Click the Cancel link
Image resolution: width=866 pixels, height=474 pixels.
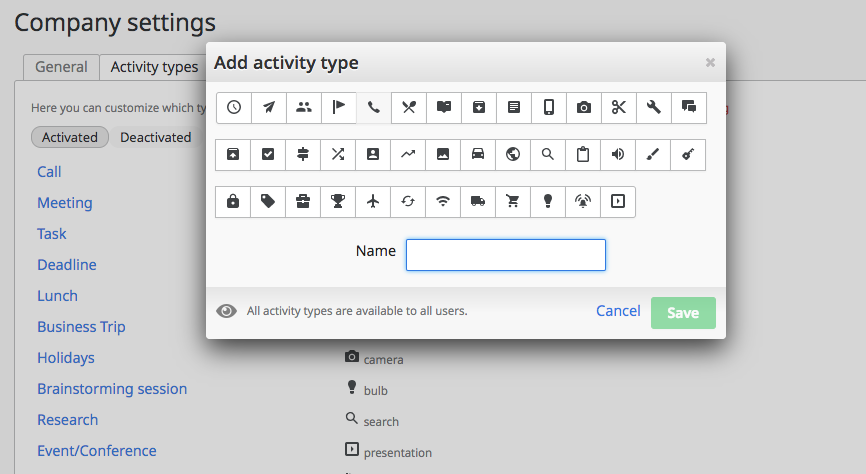click(618, 311)
